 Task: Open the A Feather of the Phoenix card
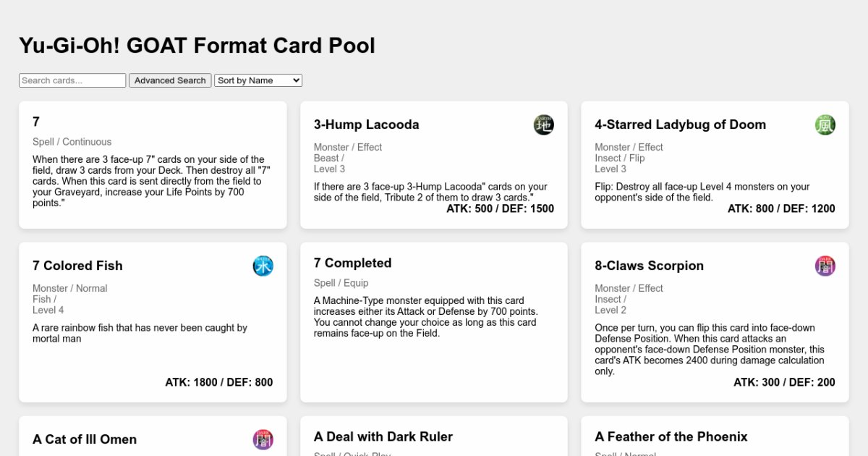671,436
